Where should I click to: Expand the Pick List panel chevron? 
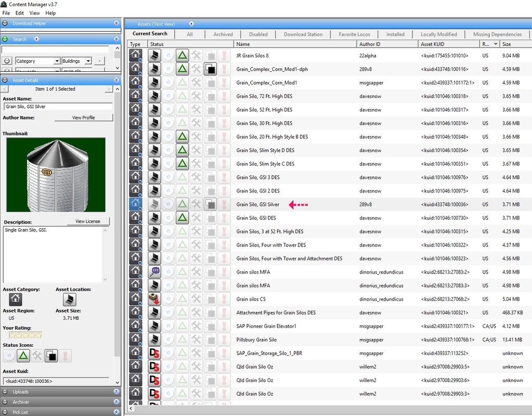pos(116,412)
